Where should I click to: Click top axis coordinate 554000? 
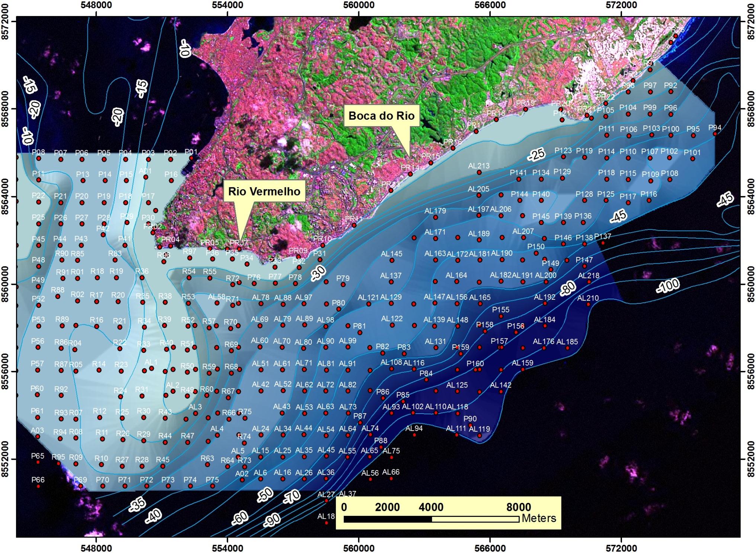point(227,5)
